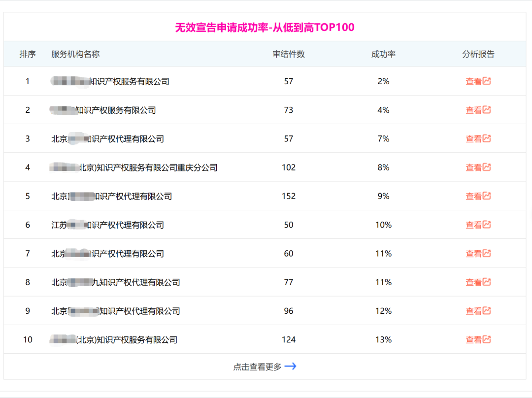The image size is (532, 398).
Task: Select the 审结件数 column header
Action: pos(288,54)
